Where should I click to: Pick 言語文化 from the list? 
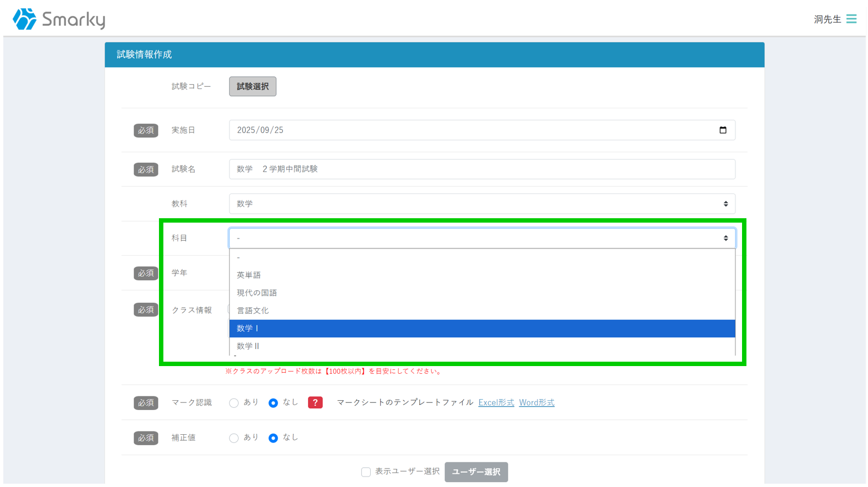[x=481, y=311]
